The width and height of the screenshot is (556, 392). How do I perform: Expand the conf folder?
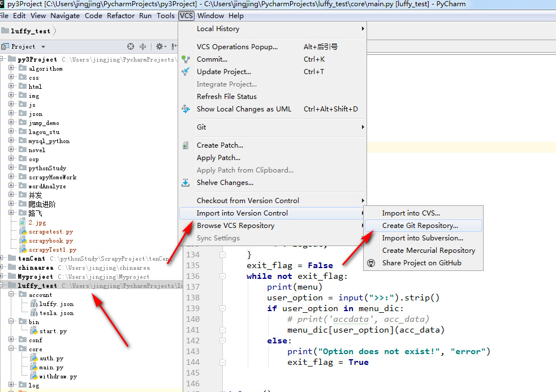(x=11, y=339)
